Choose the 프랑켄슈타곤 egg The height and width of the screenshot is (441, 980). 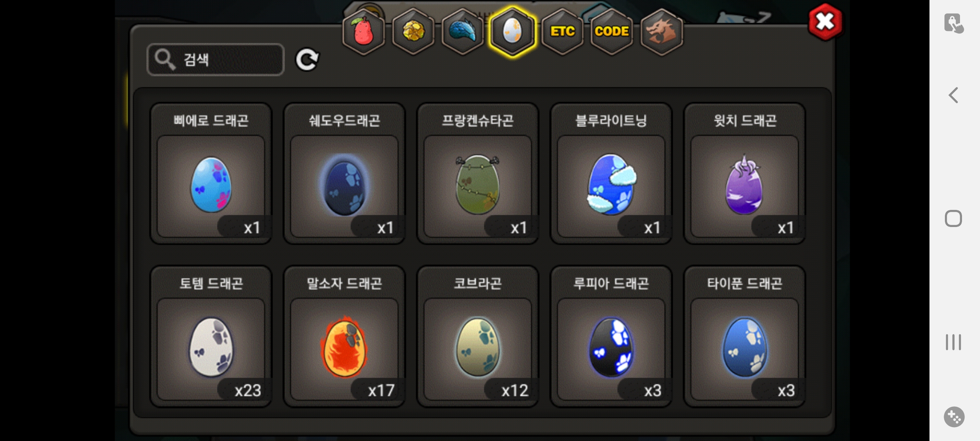coord(478,174)
